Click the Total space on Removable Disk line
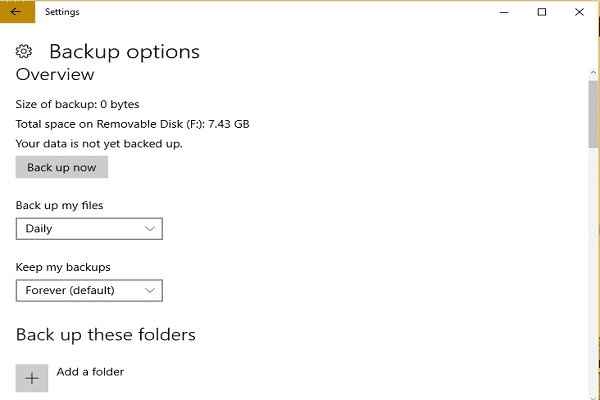Image resolution: width=600 pixels, height=400 pixels. (132, 124)
